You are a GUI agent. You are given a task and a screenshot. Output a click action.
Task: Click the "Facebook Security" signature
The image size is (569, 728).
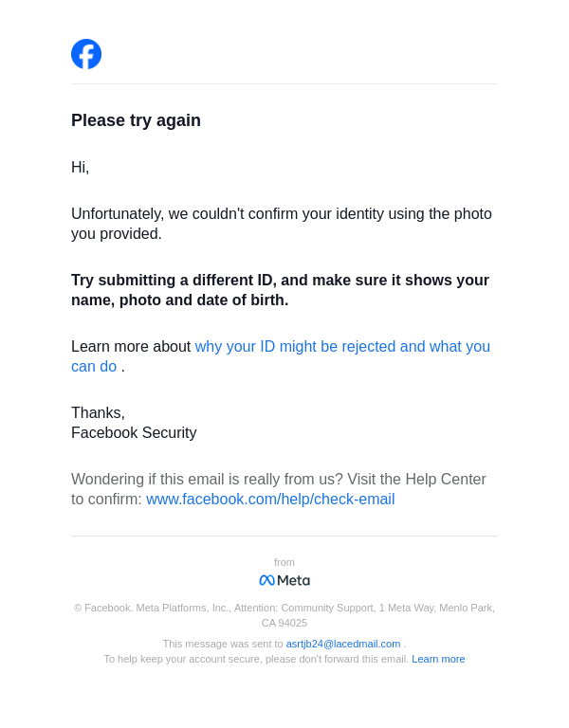134,433
